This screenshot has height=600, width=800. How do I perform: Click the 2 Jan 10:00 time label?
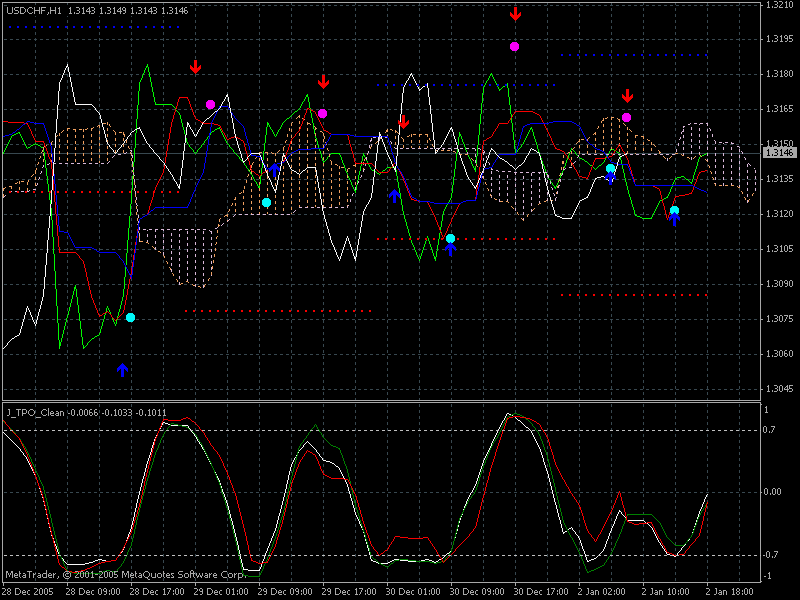[x=666, y=592]
